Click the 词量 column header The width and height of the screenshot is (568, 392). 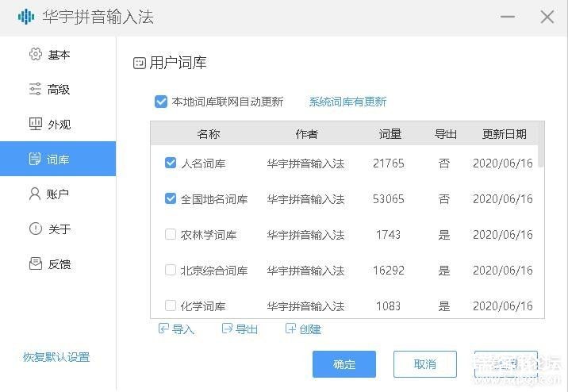click(x=390, y=134)
